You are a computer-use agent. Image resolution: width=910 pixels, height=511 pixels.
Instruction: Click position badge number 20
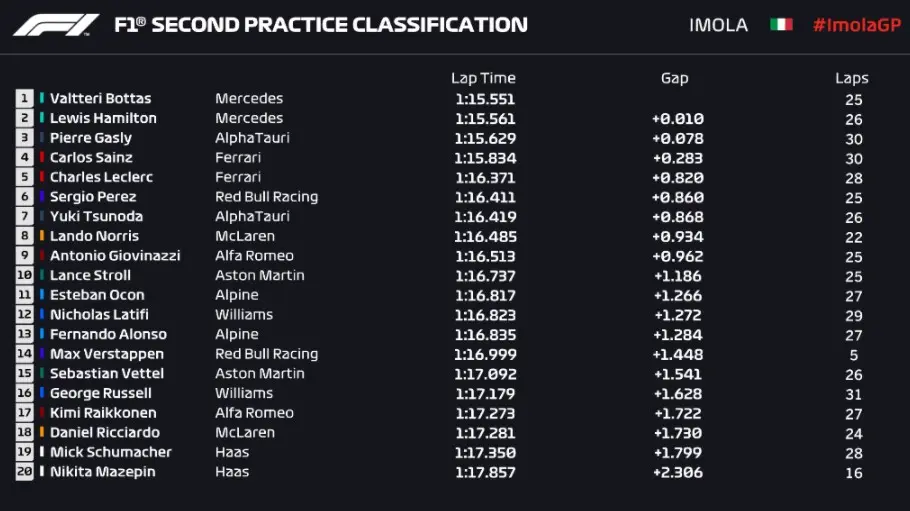coord(25,472)
